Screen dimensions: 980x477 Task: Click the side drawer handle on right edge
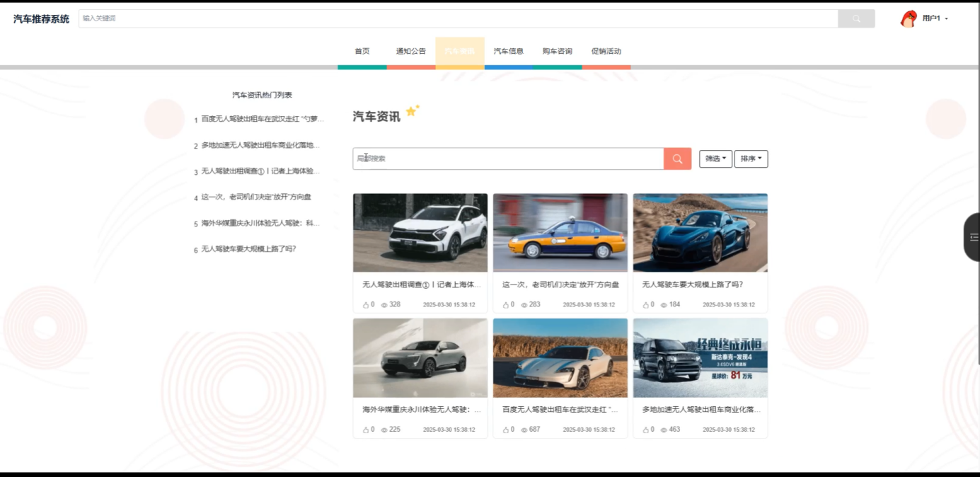tap(973, 237)
